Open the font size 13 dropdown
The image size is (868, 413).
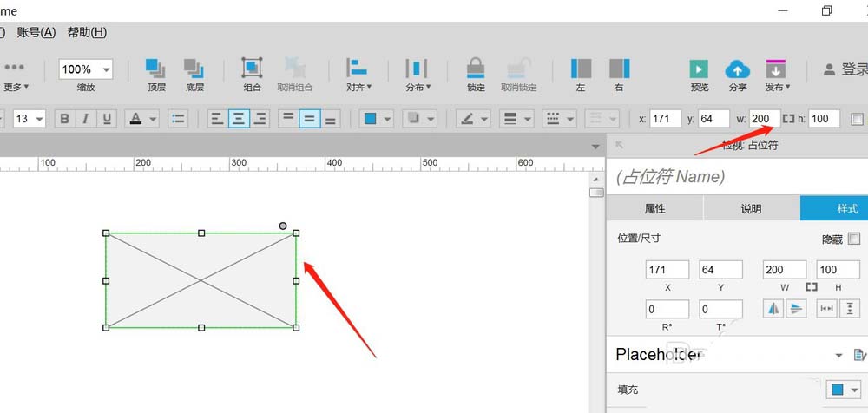click(39, 119)
